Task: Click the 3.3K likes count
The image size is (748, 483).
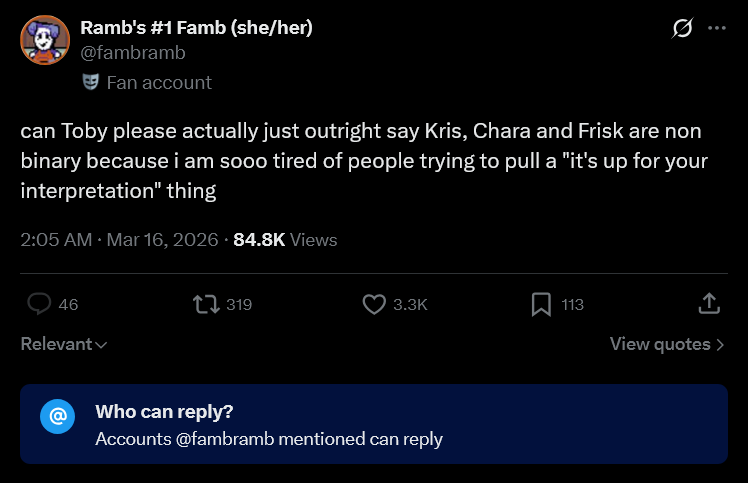Action: coord(410,304)
